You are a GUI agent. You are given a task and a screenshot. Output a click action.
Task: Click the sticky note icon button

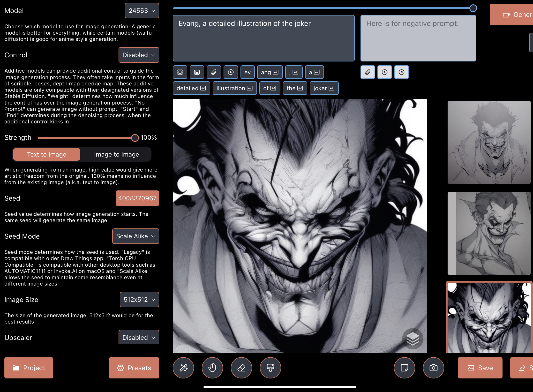[404, 368]
